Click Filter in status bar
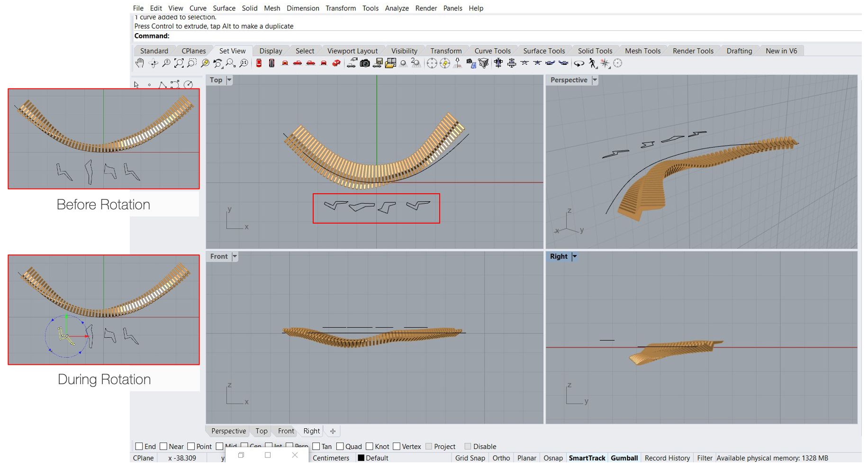Screen dimensions: 868x468 click(705, 458)
